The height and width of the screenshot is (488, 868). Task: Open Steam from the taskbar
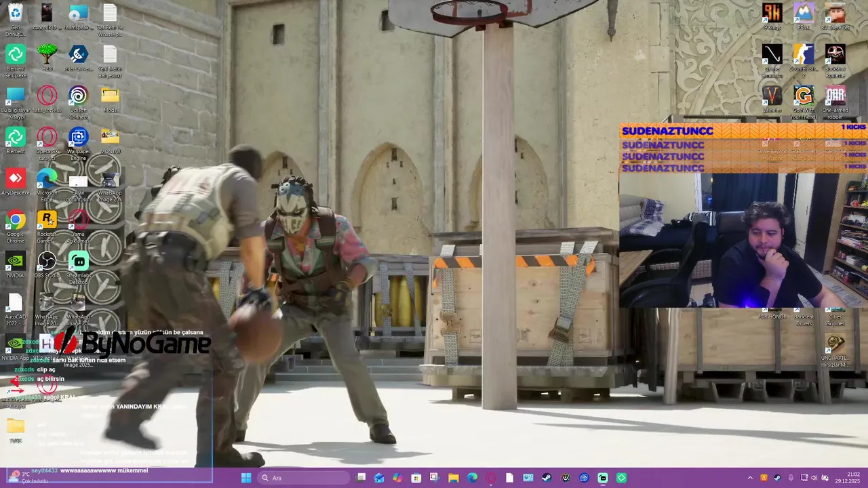pos(547,478)
